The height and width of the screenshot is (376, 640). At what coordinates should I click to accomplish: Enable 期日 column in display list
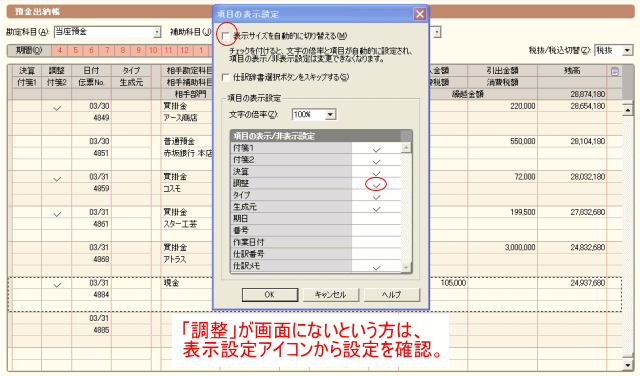376,219
